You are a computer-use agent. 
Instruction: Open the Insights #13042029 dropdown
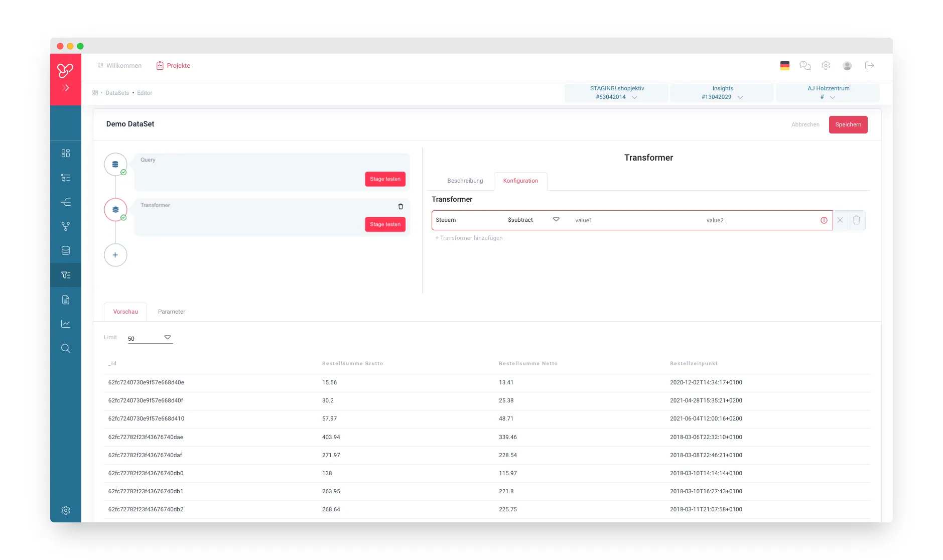point(722,93)
